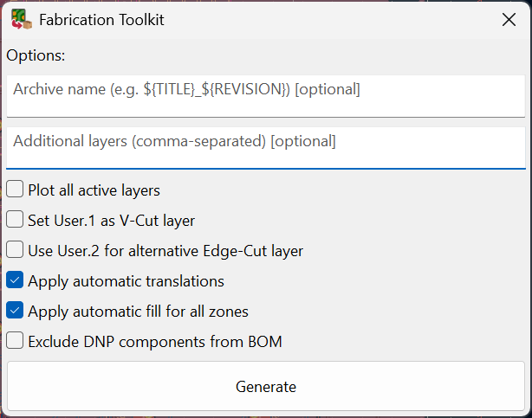Uncheck Apply automatic fill for all zones

point(15,311)
